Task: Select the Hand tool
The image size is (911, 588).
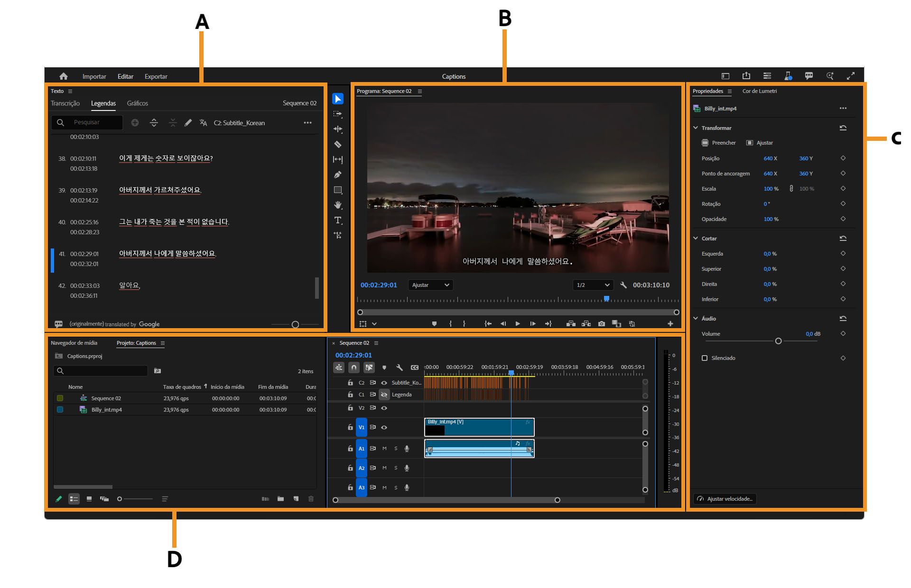Action: 338,205
